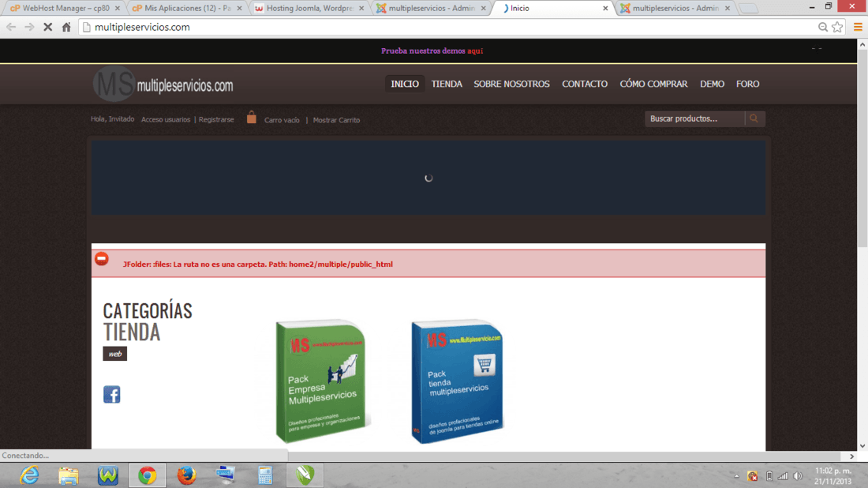
Task: Go to browser home page icon
Action: click(x=66, y=27)
